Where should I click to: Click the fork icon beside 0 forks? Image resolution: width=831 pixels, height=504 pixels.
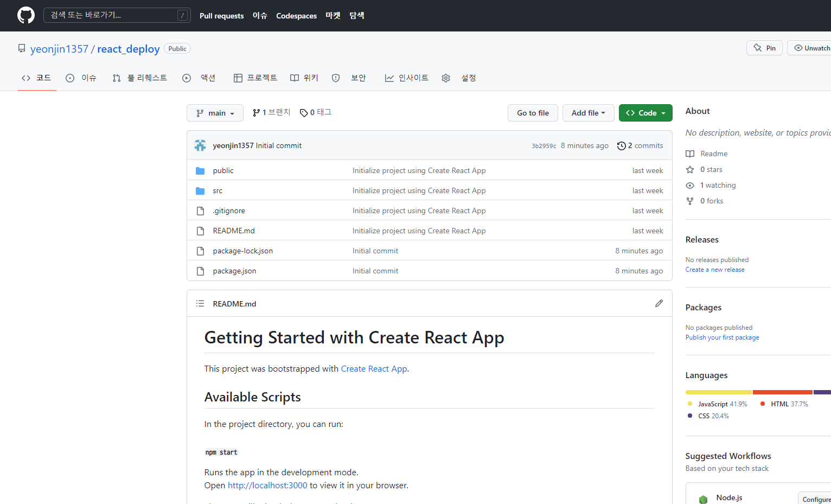690,201
